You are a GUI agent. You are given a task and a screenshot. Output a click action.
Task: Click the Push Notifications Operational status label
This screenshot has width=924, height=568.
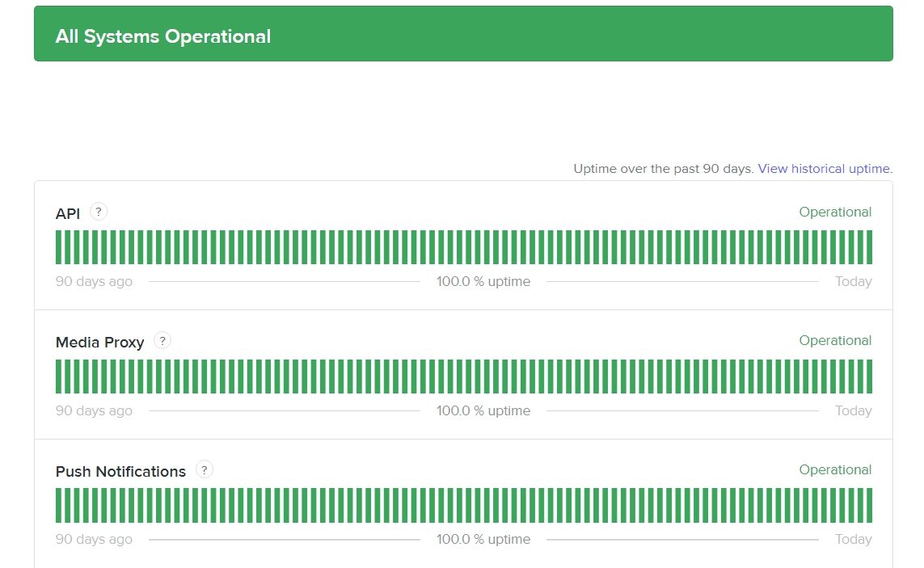coord(835,470)
